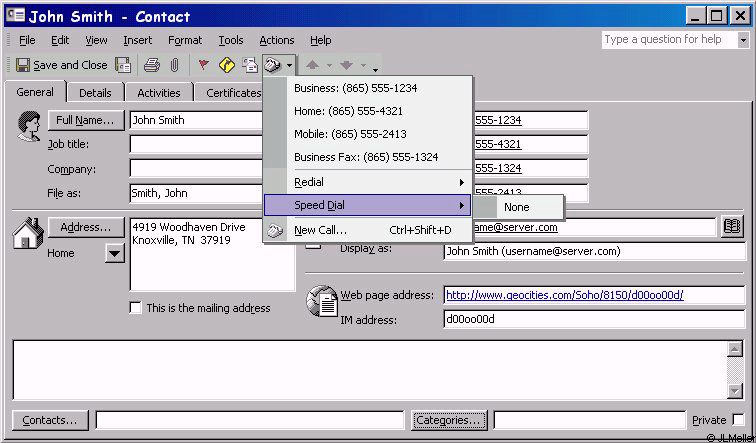Click New Message to Contact toolbar icon
Image resolution: width=756 pixels, height=443 pixels.
pyautogui.click(x=250, y=65)
